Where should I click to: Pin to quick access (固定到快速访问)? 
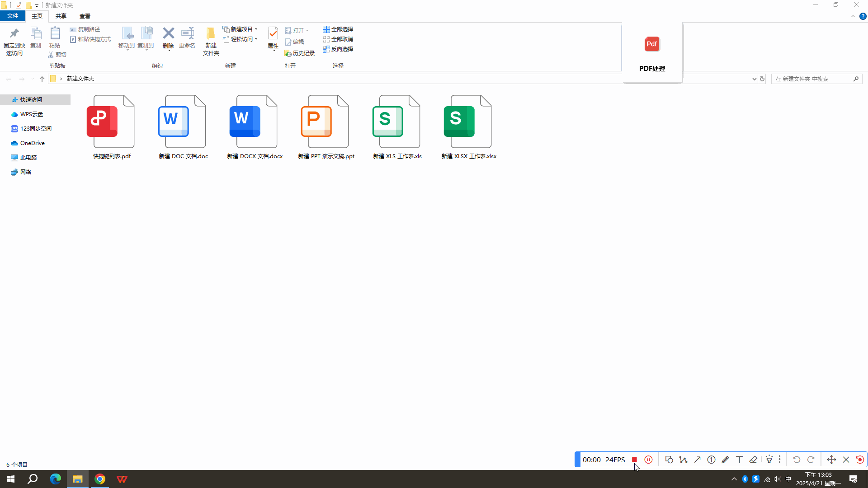[14, 42]
